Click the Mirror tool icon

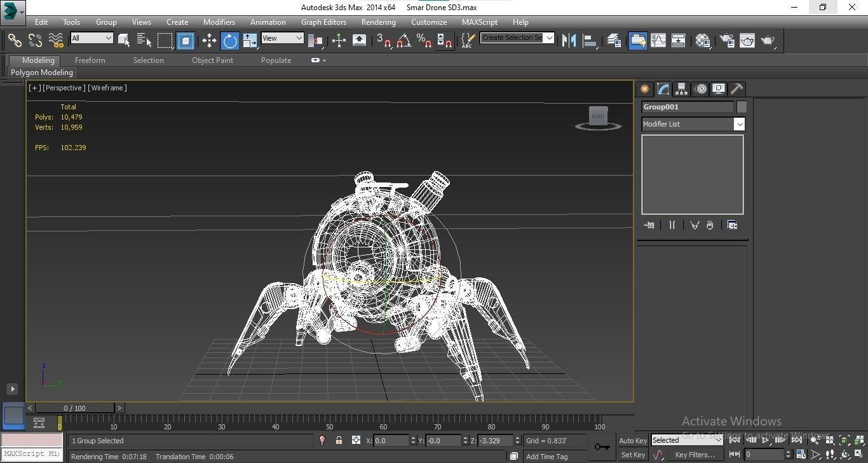(569, 41)
